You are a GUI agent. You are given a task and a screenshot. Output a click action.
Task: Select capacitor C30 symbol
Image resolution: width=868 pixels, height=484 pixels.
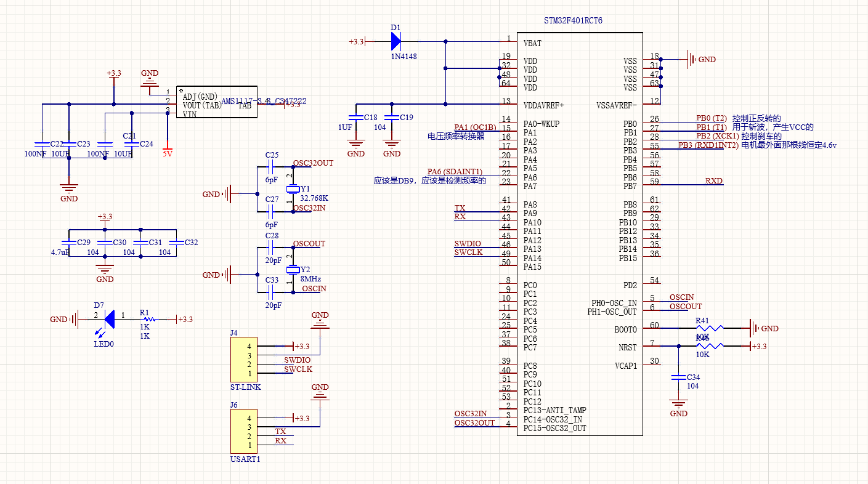point(105,243)
